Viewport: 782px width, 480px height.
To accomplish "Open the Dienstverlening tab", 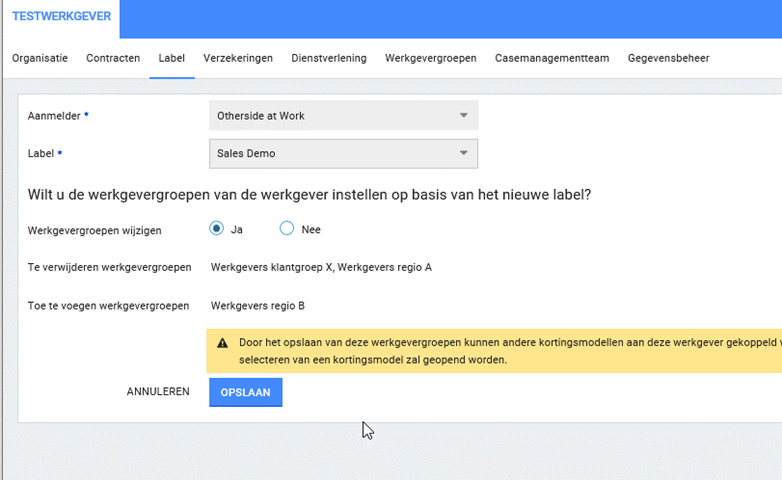I will coord(329,58).
